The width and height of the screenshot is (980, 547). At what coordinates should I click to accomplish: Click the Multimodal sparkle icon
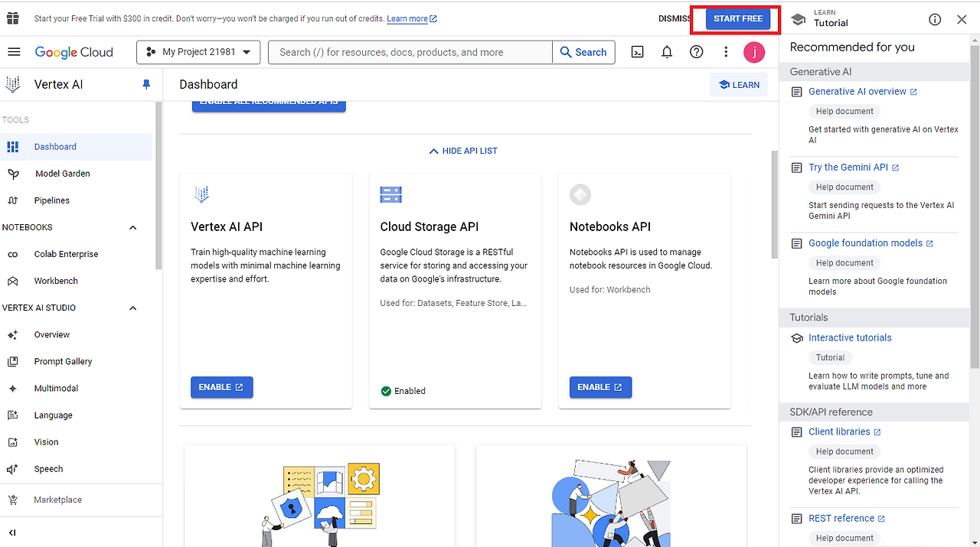(13, 389)
